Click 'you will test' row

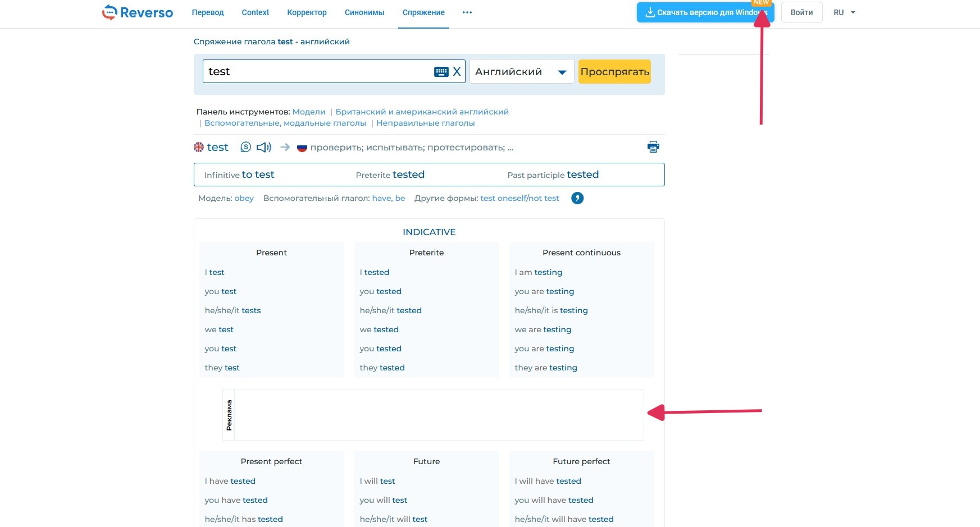(x=384, y=500)
